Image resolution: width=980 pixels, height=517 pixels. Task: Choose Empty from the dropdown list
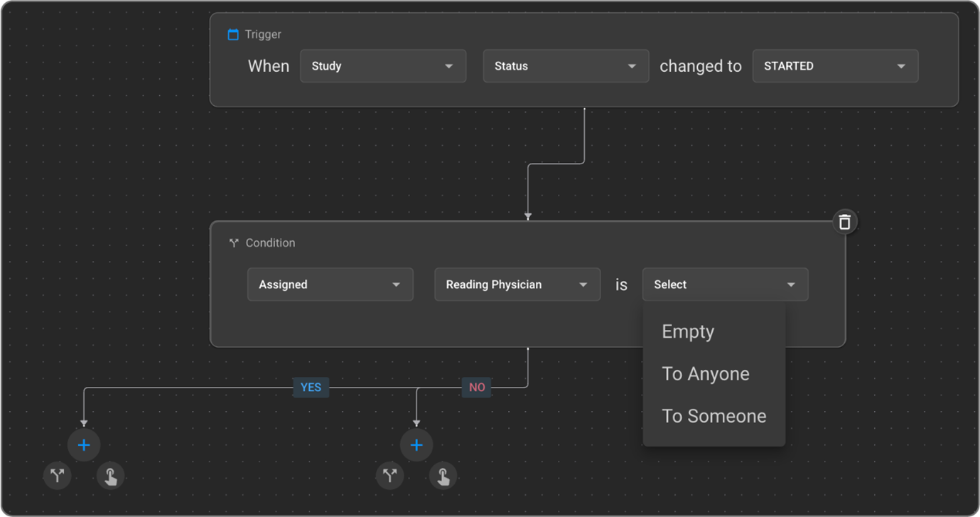click(x=688, y=331)
